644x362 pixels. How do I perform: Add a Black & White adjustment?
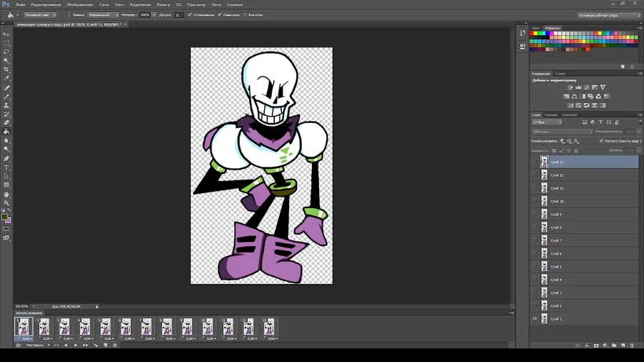(x=582, y=97)
